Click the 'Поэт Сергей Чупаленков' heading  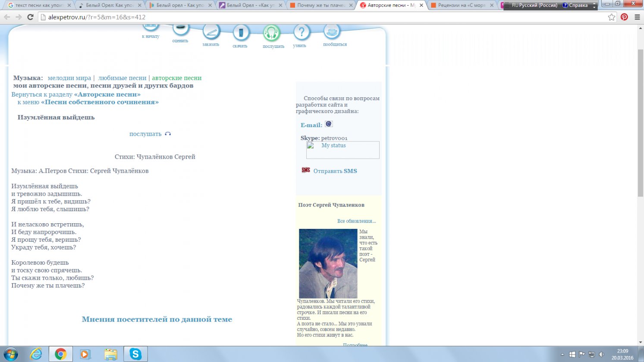pos(331,205)
